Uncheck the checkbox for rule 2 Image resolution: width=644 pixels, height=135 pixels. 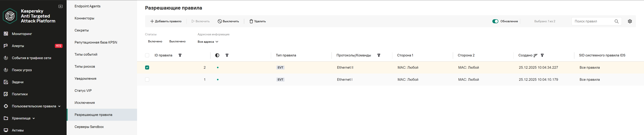pyautogui.click(x=147, y=67)
